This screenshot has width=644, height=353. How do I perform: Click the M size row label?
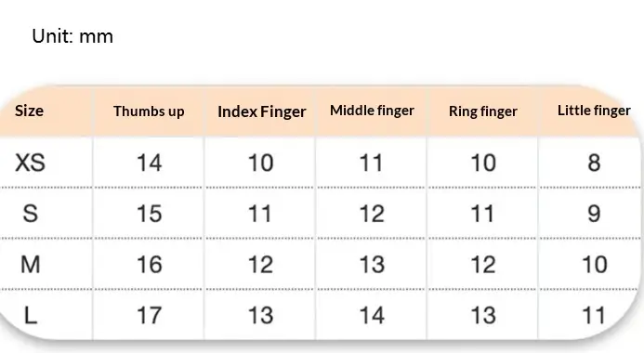pos(31,265)
